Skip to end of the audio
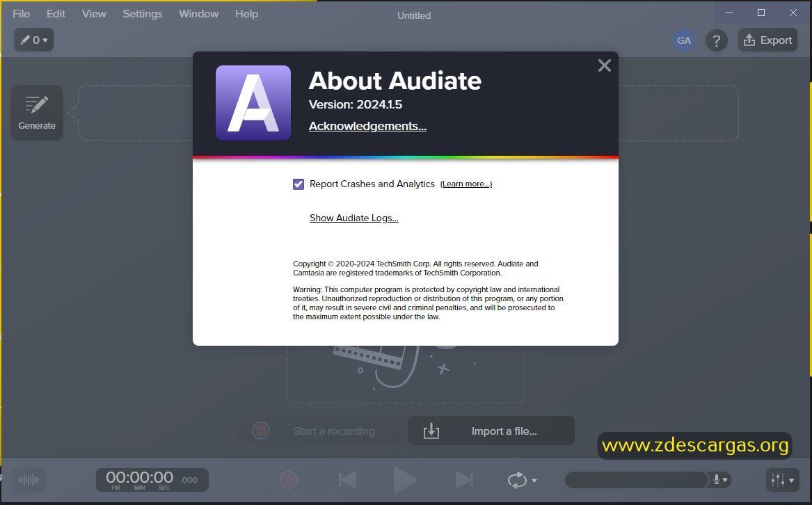This screenshot has height=505, width=812. coord(464,480)
